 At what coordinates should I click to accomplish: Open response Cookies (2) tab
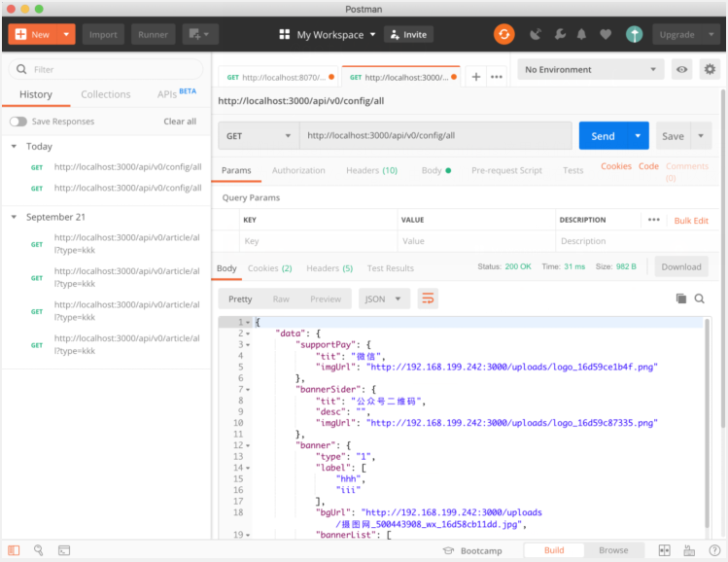tap(270, 268)
